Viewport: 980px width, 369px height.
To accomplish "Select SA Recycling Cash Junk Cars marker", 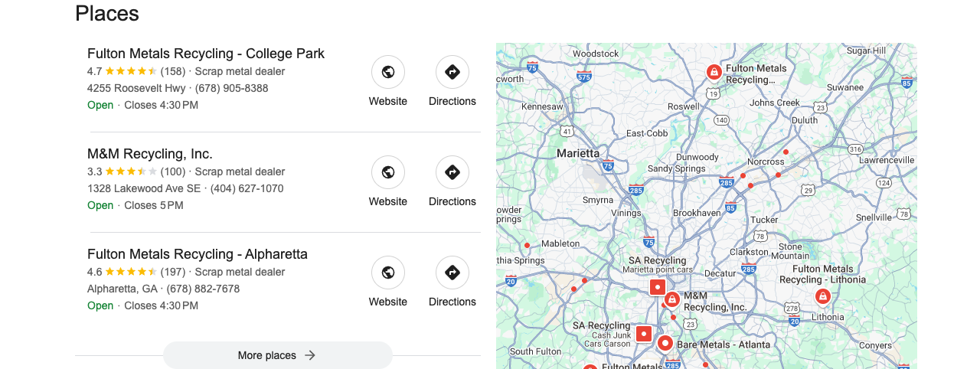I will point(644,334).
